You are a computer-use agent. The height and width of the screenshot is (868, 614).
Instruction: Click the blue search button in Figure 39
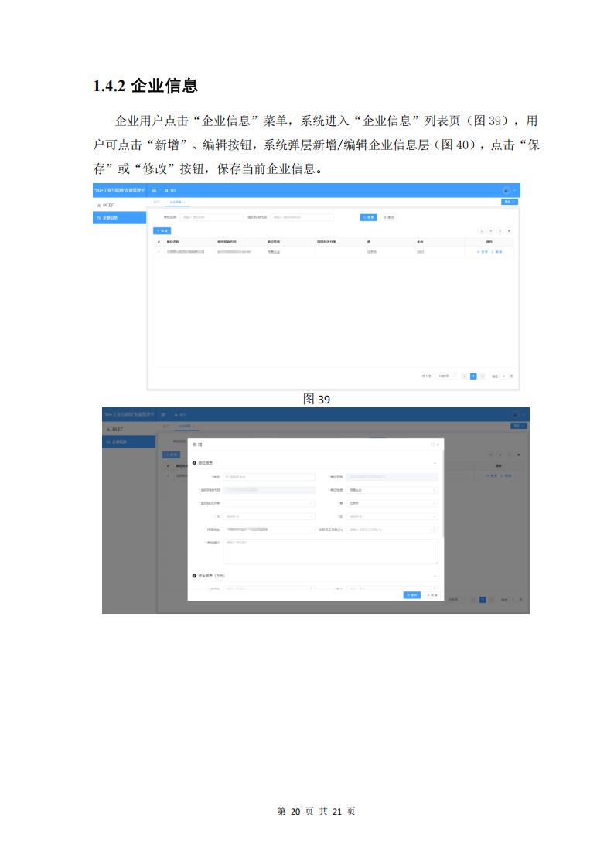pyautogui.click(x=369, y=217)
